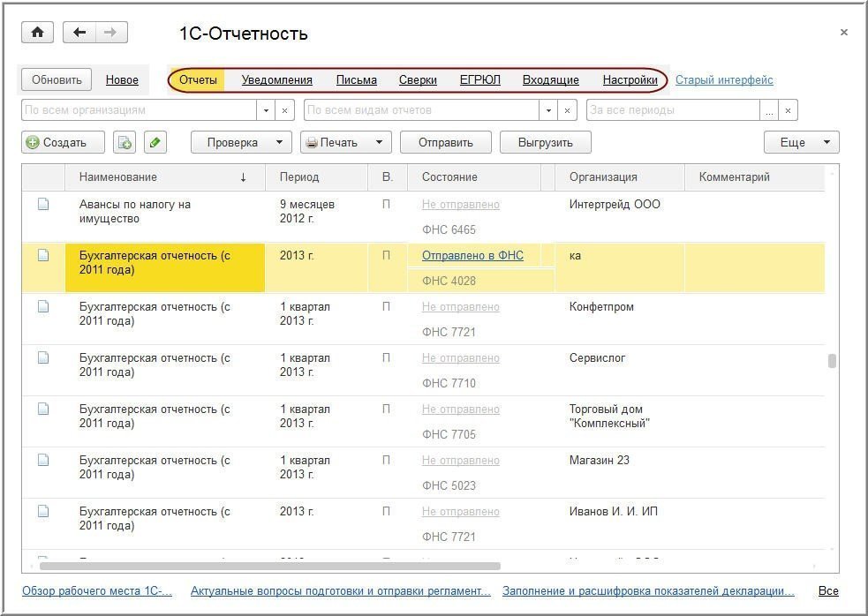Expand the report types filter dropdown
Image resolution: width=868 pixels, height=616 pixels.
549,110
